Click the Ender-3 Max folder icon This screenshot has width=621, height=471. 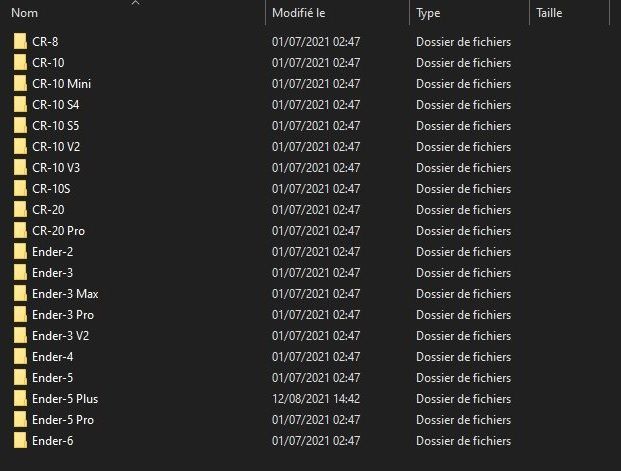point(20,294)
